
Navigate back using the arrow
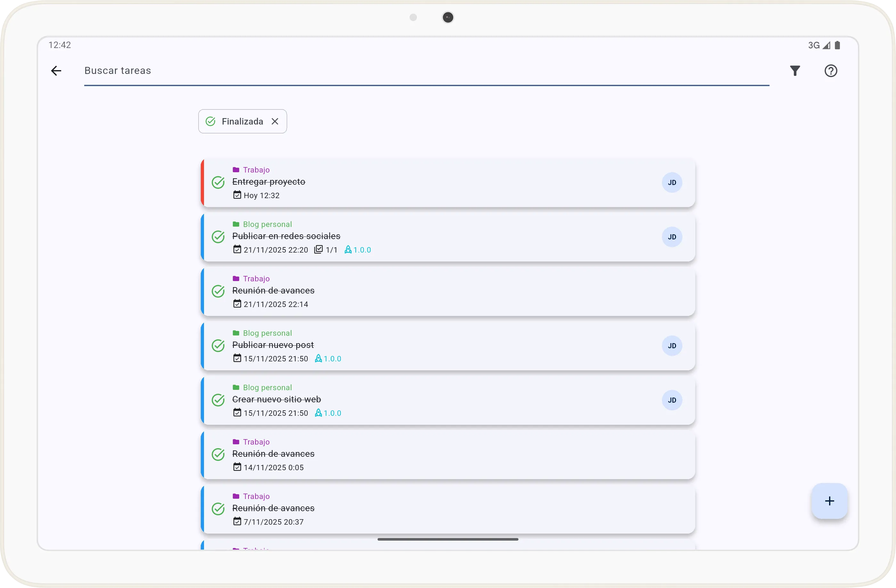tap(56, 71)
